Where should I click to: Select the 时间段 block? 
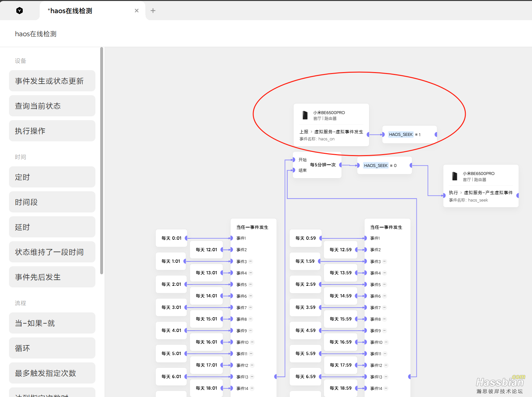tap(52, 202)
